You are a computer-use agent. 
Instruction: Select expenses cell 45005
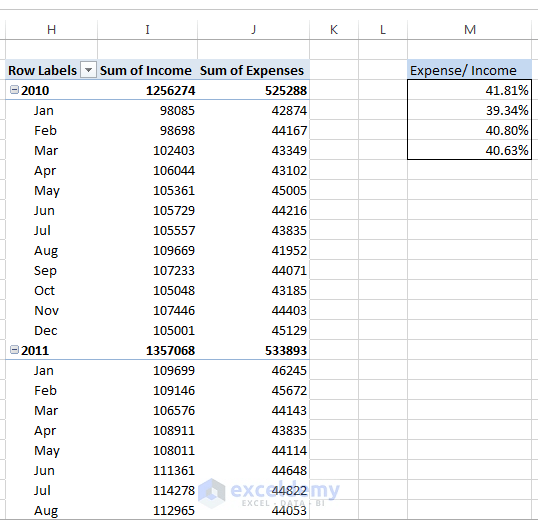[254, 190]
